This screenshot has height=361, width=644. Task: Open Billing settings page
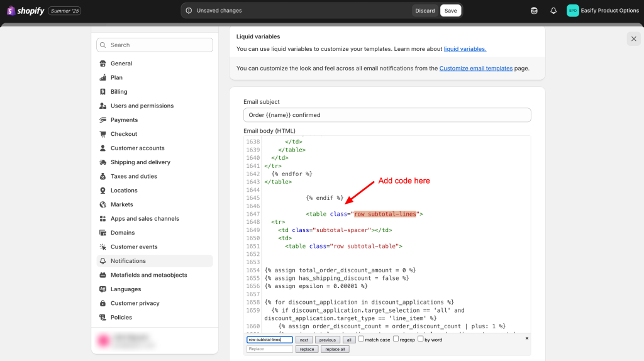155,92
